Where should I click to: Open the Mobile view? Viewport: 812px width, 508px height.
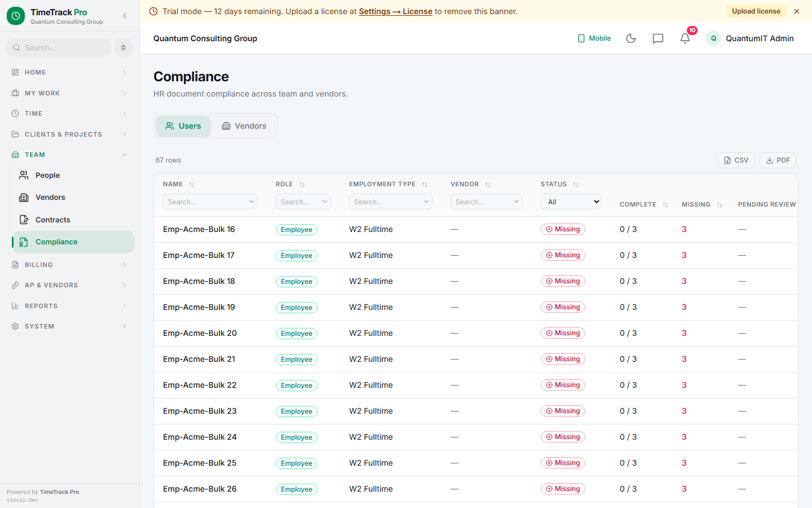click(x=594, y=38)
